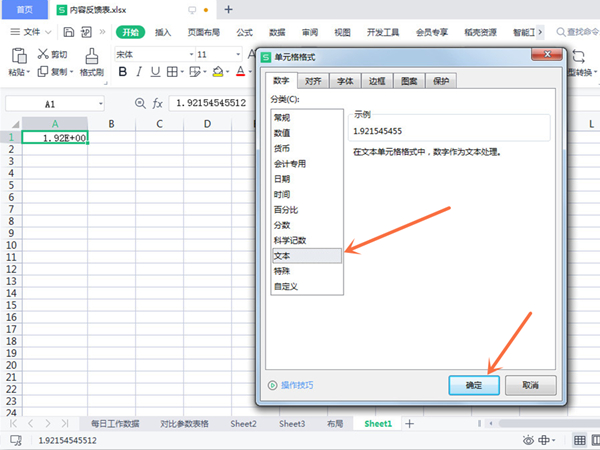Open the 字体 tab in the dialog
The image size is (600, 450).
(345, 81)
